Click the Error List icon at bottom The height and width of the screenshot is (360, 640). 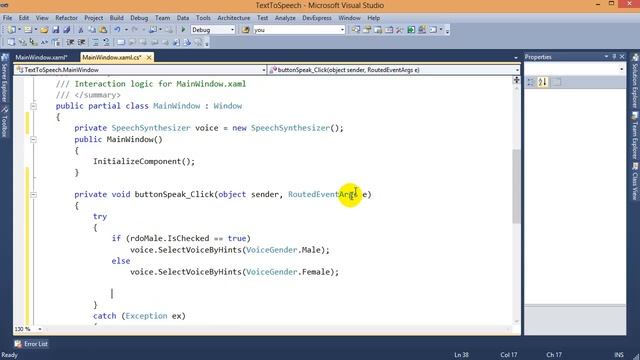[x=18, y=344]
